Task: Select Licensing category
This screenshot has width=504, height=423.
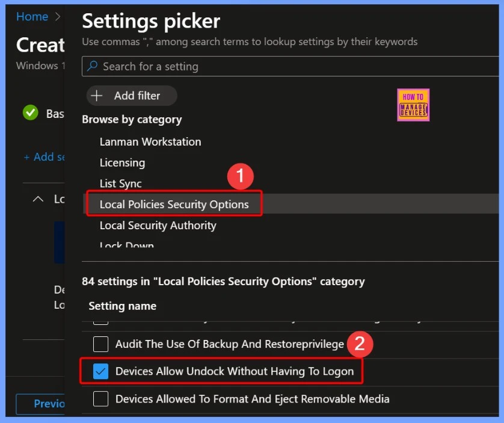Action: pos(122,163)
